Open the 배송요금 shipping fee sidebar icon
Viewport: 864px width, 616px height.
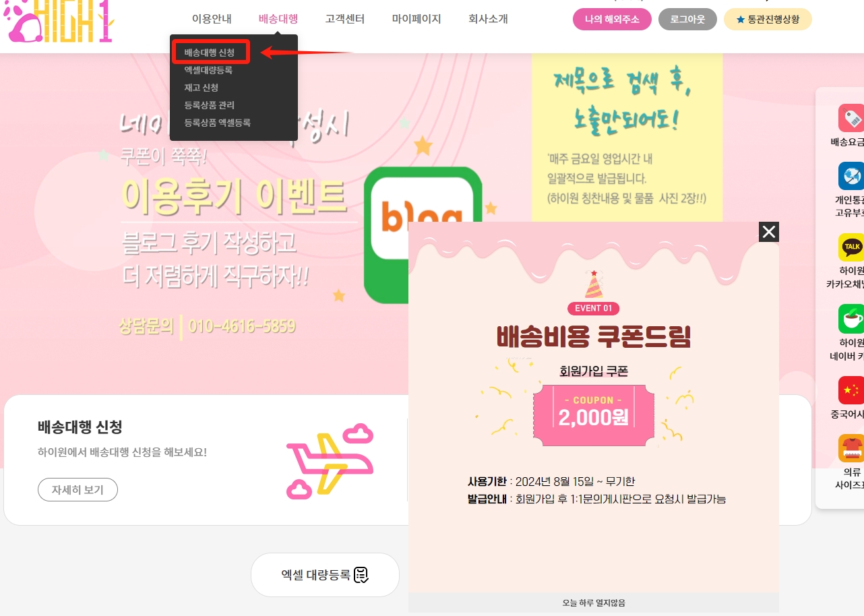click(851, 118)
